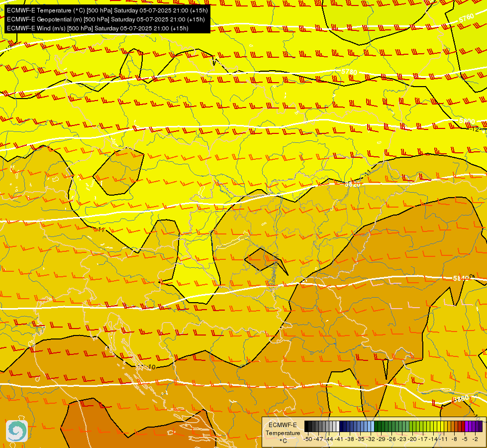Click the -20 legend tick value
This screenshot has height=448, width=487.
[412, 439]
